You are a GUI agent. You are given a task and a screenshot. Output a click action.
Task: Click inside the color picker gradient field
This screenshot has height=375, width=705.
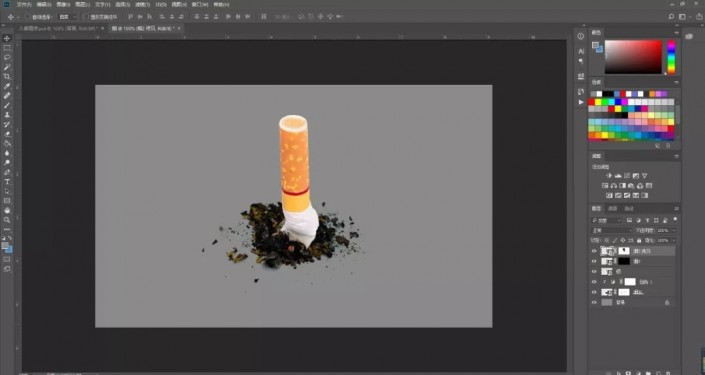[633, 57]
